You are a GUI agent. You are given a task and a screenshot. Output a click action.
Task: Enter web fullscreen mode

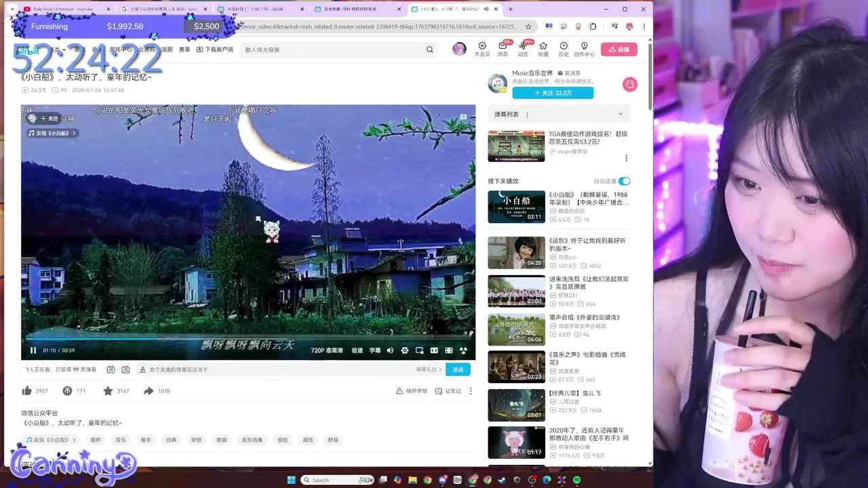click(x=449, y=350)
